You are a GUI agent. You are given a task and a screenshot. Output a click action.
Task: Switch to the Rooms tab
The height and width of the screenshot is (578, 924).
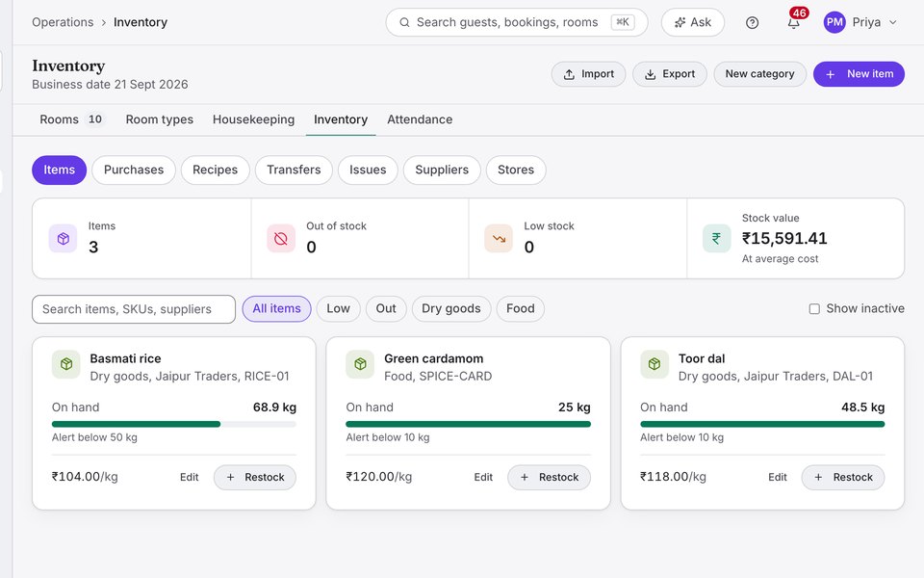(70, 119)
